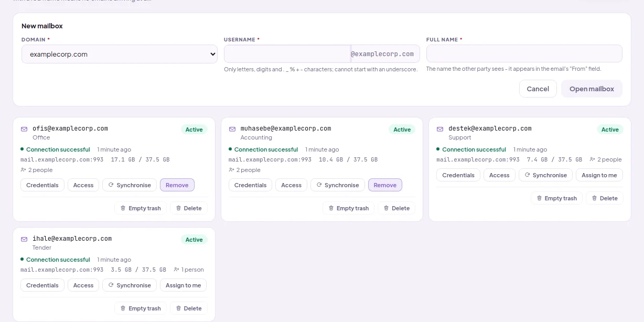Delete the ihale mailbox

coord(189,308)
